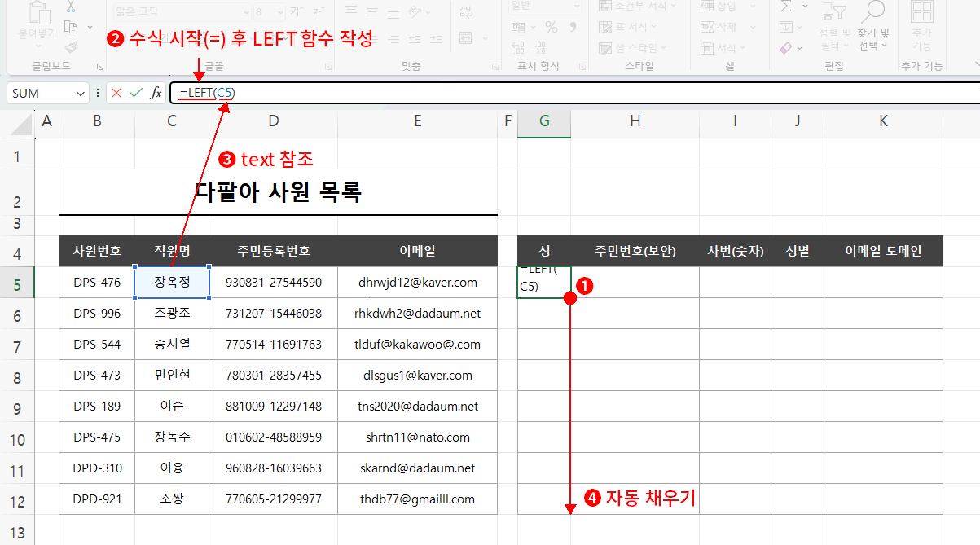This screenshot has width=980, height=545.
Task: Select cell with name 조광조
Action: 172,314
